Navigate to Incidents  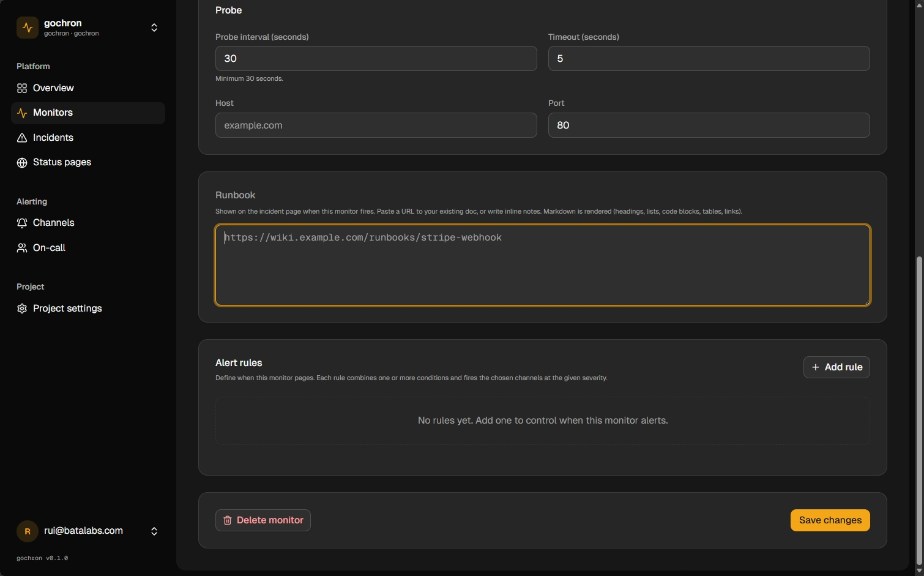coord(88,138)
